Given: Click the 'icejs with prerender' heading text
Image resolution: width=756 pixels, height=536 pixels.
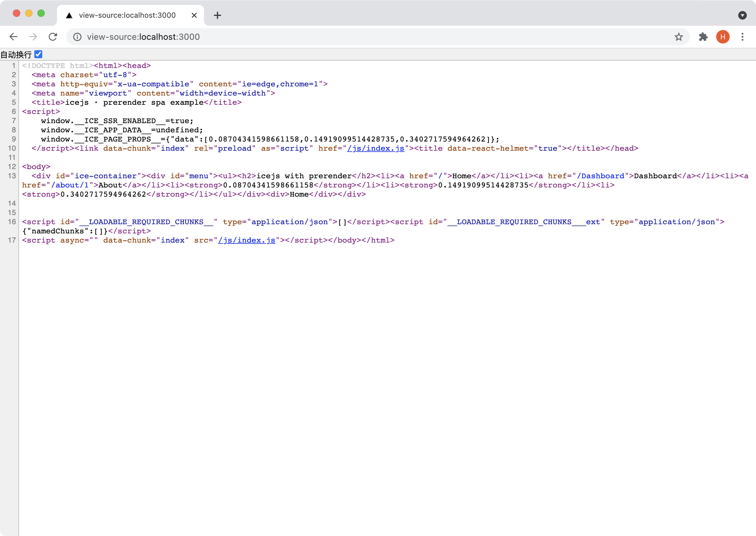Looking at the screenshot, I should (x=304, y=176).
